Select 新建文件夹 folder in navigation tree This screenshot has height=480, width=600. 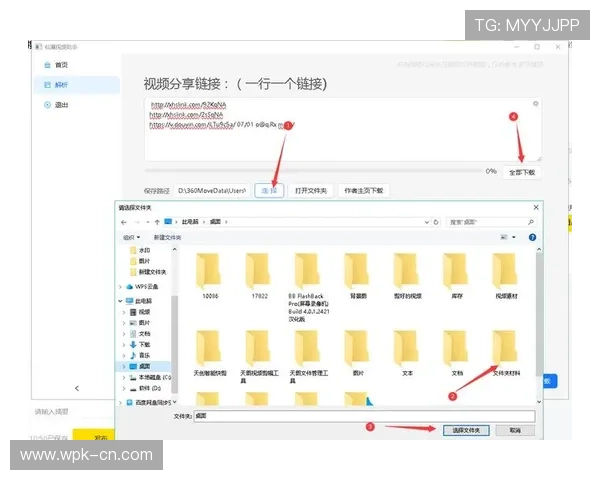(148, 272)
